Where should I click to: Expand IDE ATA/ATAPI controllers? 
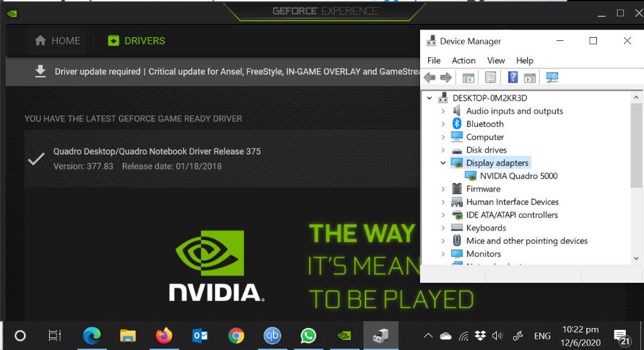[x=443, y=215]
